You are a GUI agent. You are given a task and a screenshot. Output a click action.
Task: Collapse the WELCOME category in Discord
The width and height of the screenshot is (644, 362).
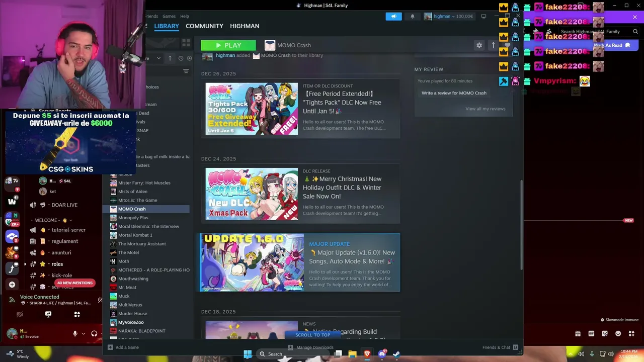pos(52,220)
